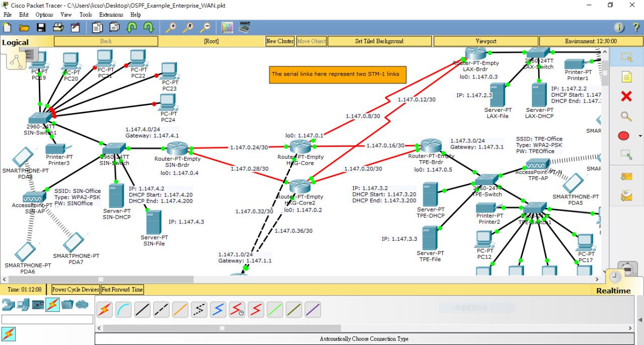Open the Custom Devices dialog icon
644x345 pixels.
pos(245,27)
